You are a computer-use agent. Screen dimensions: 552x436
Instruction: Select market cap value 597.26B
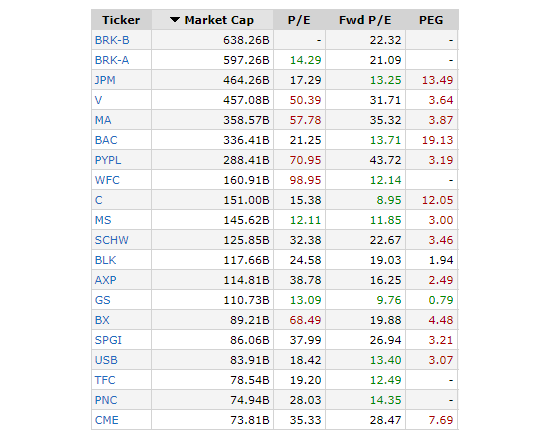coord(246,60)
